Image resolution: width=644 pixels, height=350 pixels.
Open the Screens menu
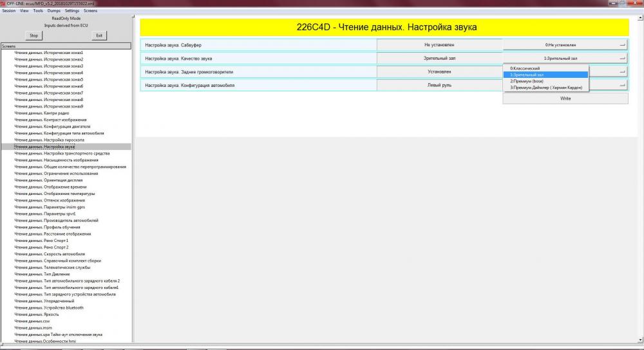click(x=90, y=11)
